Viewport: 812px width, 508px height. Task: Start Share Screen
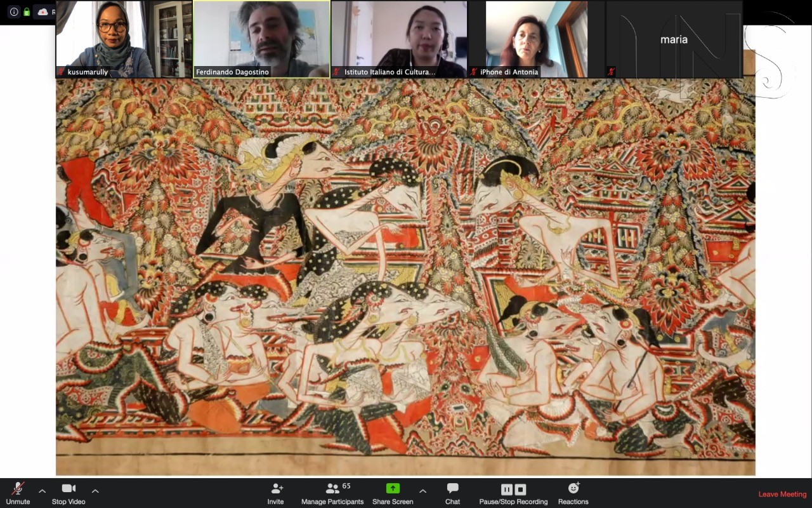click(393, 492)
